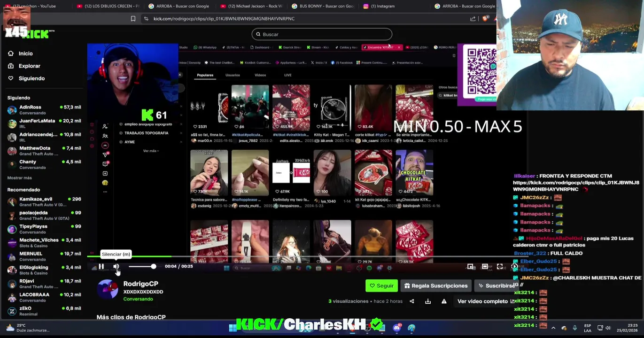Click the Explorar browse icon
Image resolution: width=644 pixels, height=338 pixels.
11,66
